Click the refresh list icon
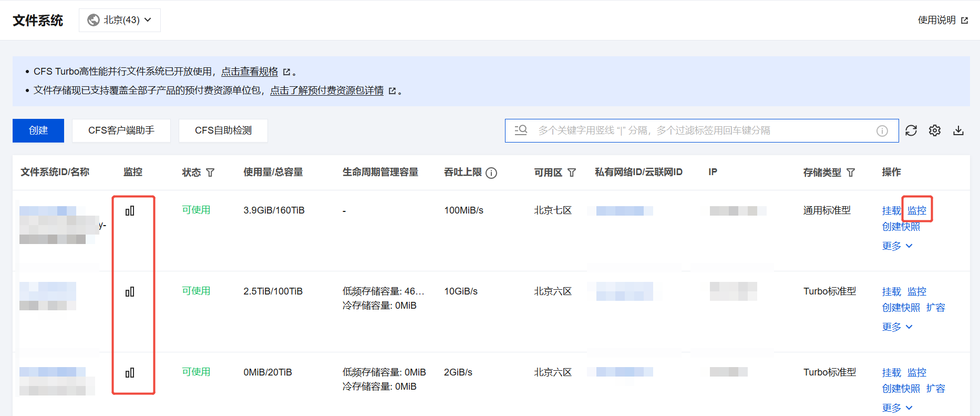The width and height of the screenshot is (980, 416). tap(911, 130)
